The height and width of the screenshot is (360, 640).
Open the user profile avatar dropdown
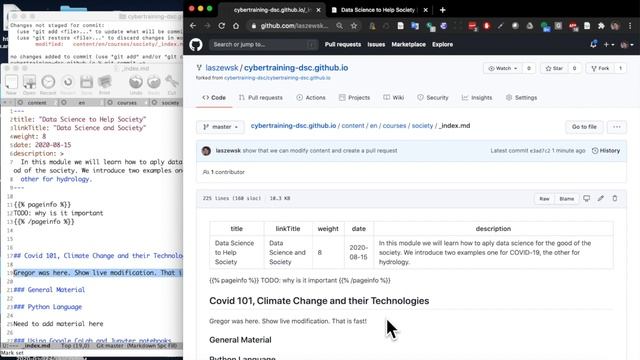pos(627,44)
